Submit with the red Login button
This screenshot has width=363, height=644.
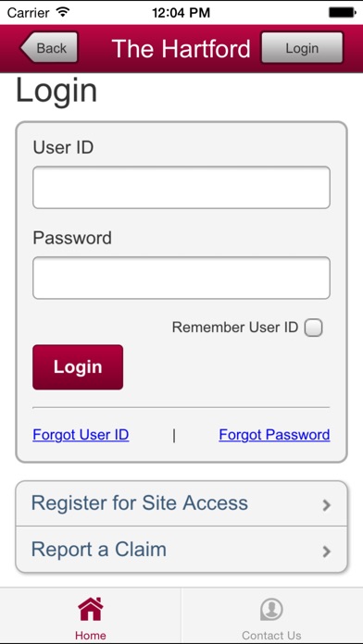pos(78,367)
